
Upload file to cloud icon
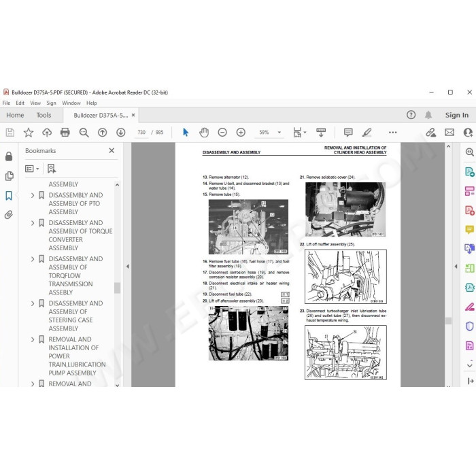click(x=47, y=133)
